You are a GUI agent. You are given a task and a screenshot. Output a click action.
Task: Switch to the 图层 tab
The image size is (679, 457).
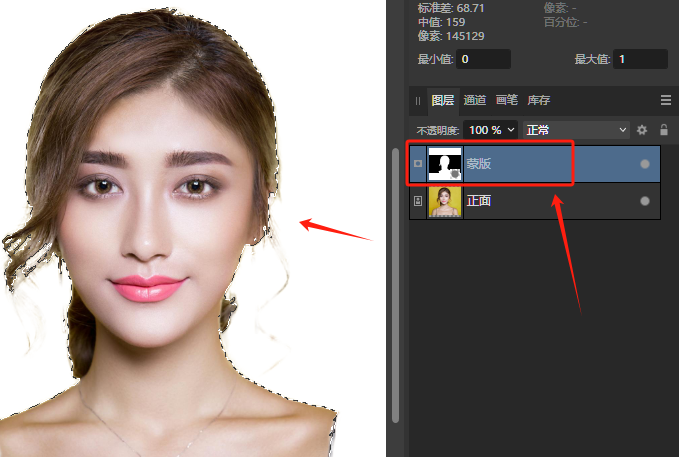point(442,100)
